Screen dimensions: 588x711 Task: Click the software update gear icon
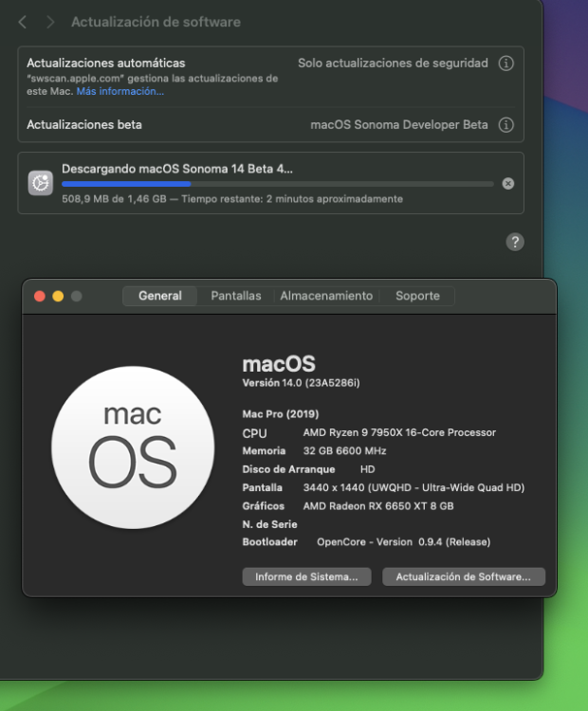point(41,183)
